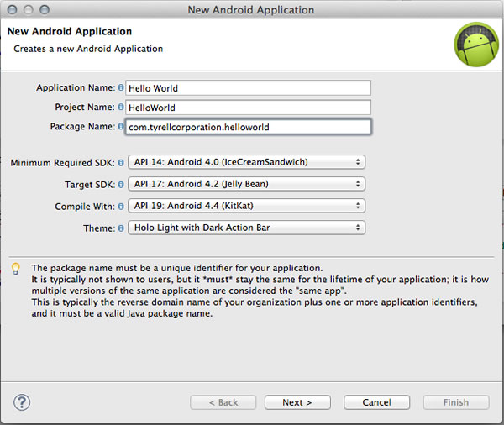Click the yellow lightbulb tip icon

tap(16, 269)
